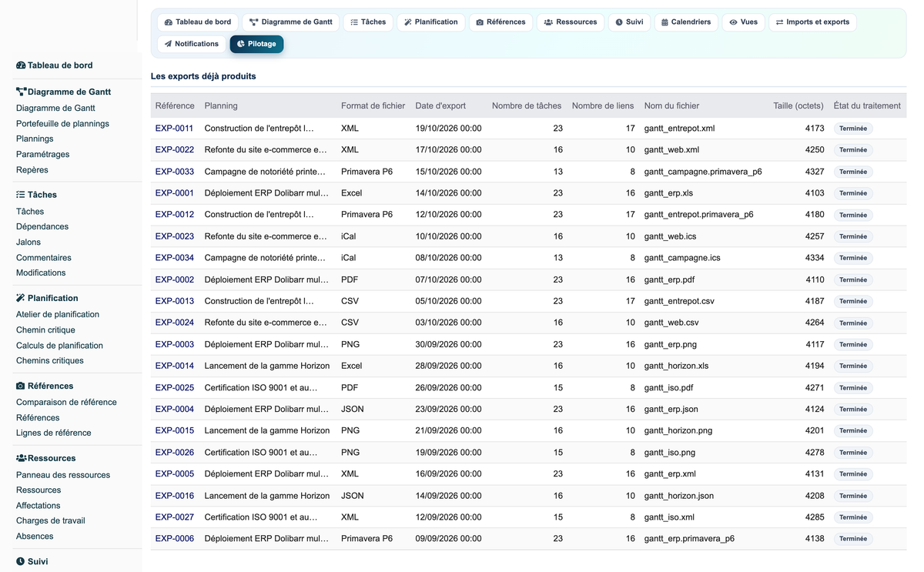Open Atelier de planification
The height and width of the screenshot is (572, 924).
pyautogui.click(x=58, y=314)
